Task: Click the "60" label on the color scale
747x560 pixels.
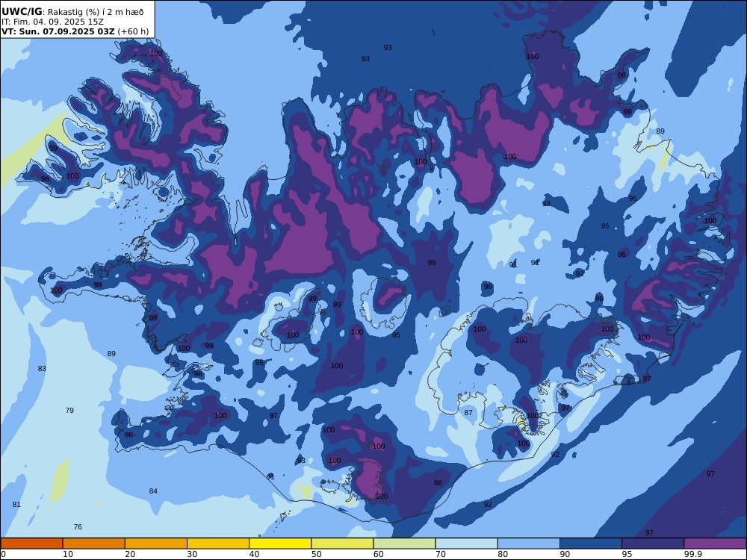Action: 379,554
